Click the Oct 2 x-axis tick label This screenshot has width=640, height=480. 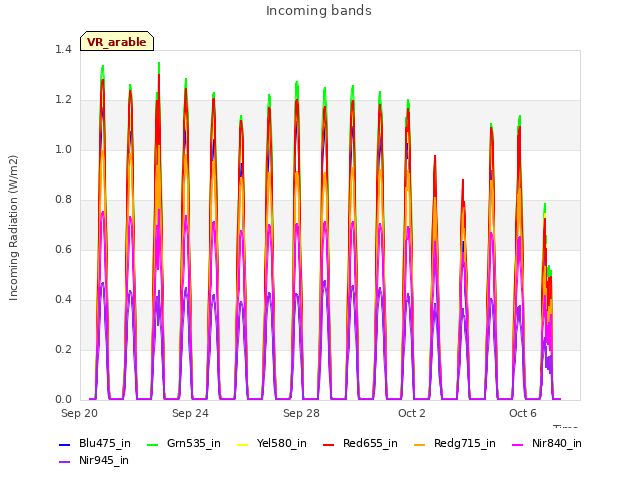point(412,413)
